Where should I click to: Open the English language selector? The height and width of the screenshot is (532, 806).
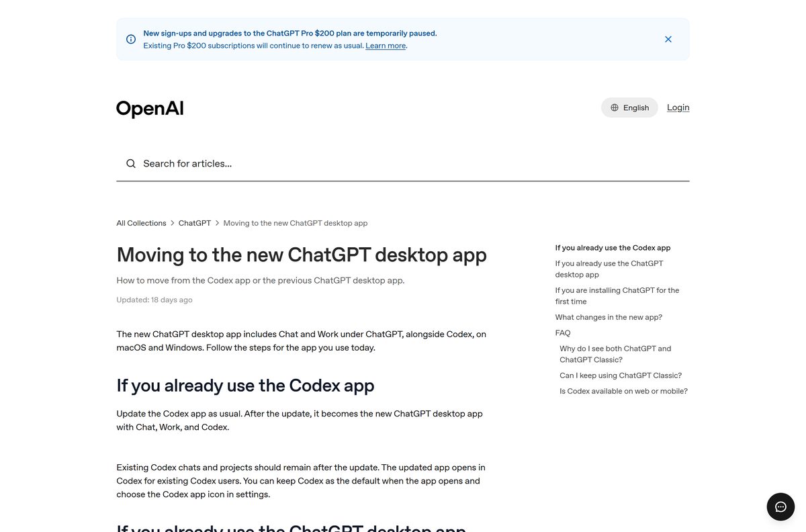click(629, 107)
